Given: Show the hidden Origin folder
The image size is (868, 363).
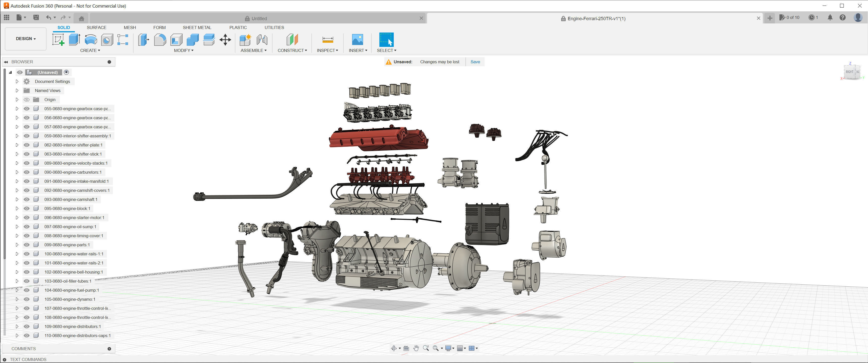Looking at the screenshot, I should [x=26, y=100].
